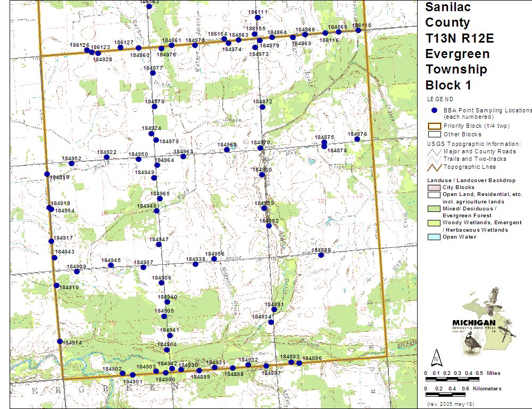Select sampling point 184872

pos(262,107)
